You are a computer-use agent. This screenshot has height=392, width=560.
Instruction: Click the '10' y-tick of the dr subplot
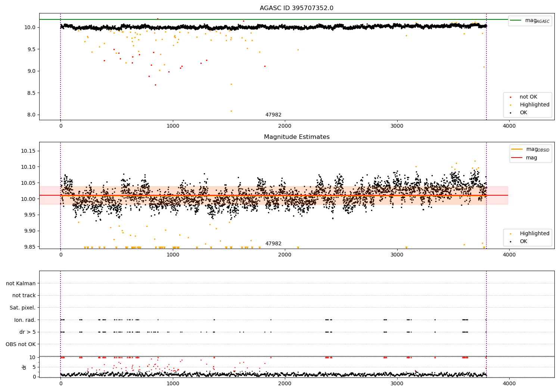tap(33, 357)
